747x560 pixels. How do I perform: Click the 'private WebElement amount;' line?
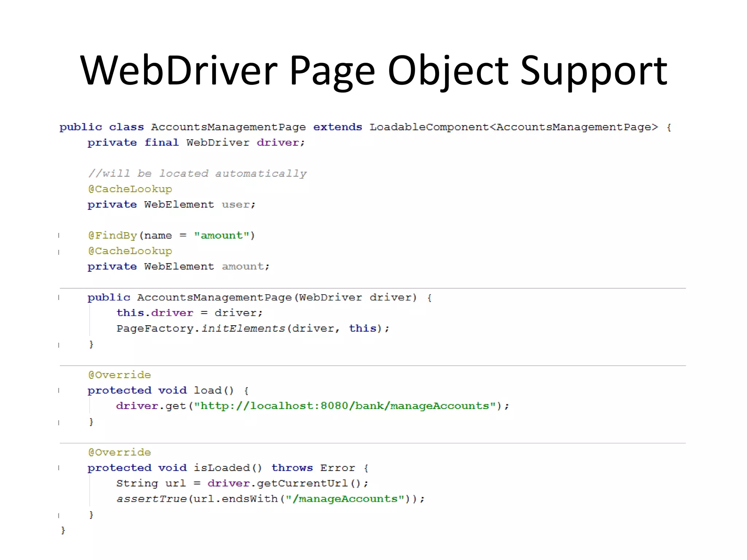[178, 267]
